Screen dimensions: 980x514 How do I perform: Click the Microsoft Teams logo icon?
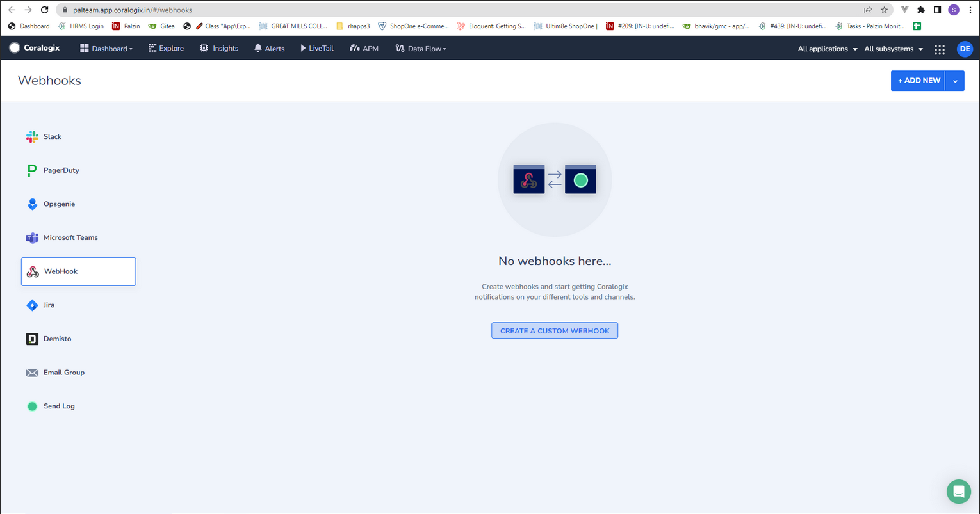(32, 237)
